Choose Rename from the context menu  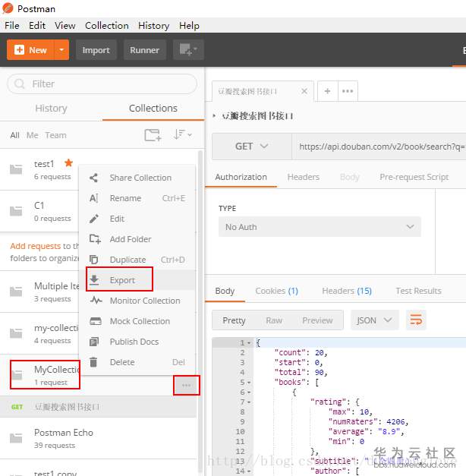137,198
